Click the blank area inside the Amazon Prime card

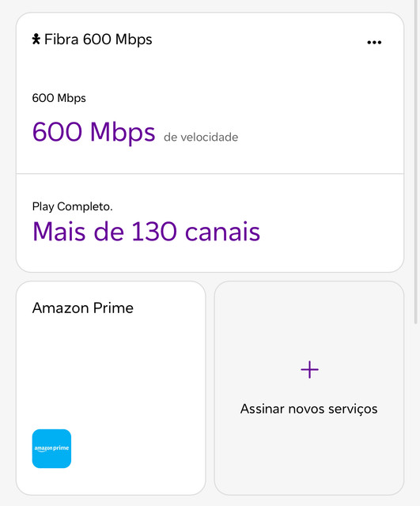pos(111,371)
